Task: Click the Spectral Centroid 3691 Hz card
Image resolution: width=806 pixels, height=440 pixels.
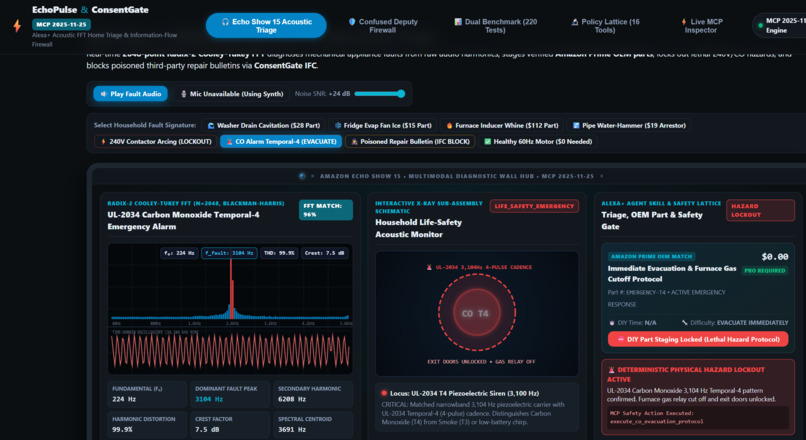Action: click(x=313, y=425)
